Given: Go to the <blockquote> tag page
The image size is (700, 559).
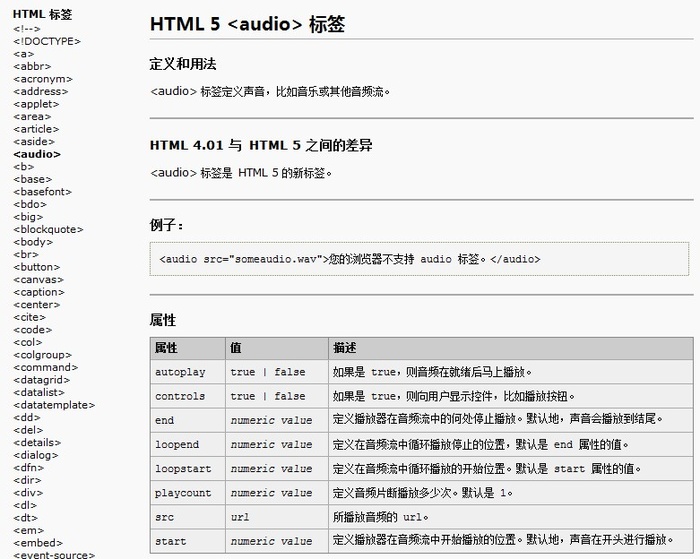Looking at the screenshot, I should (48, 229).
